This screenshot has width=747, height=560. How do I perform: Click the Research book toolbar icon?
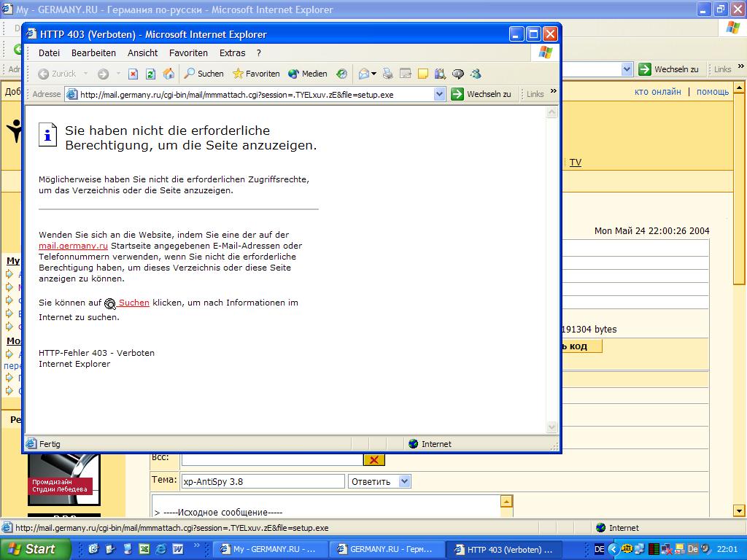click(440, 74)
